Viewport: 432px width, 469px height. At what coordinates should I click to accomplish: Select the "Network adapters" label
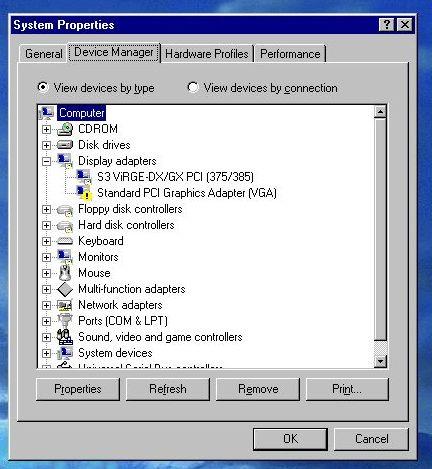[120, 305]
